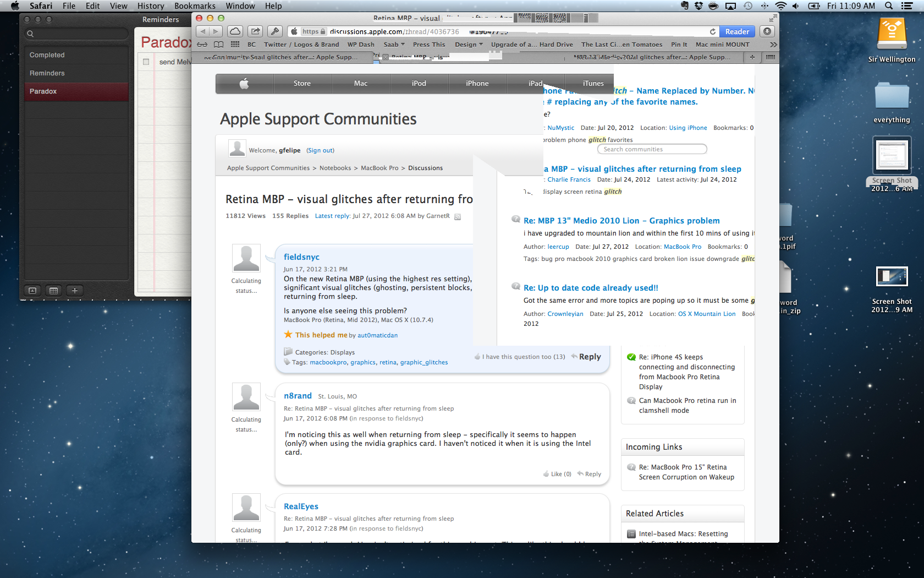
Task: Open the MacBook Pro breadcrumb link
Action: 380,168
